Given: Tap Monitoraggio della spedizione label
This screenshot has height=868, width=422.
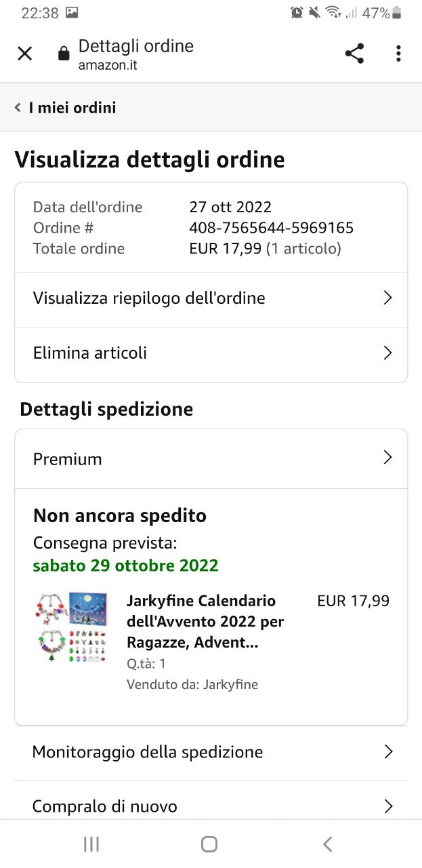Looking at the screenshot, I should tap(148, 751).
